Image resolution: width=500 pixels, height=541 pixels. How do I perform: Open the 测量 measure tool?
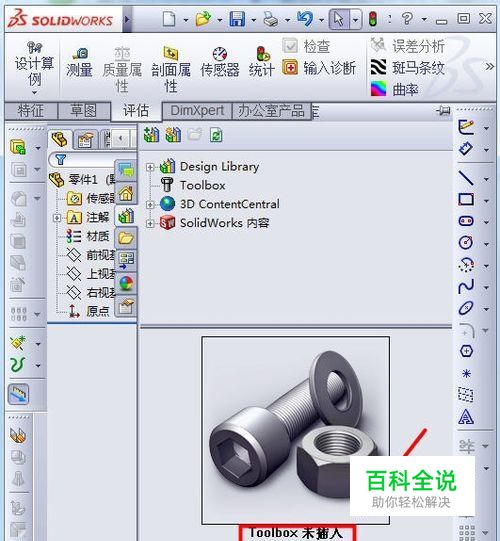[79, 63]
